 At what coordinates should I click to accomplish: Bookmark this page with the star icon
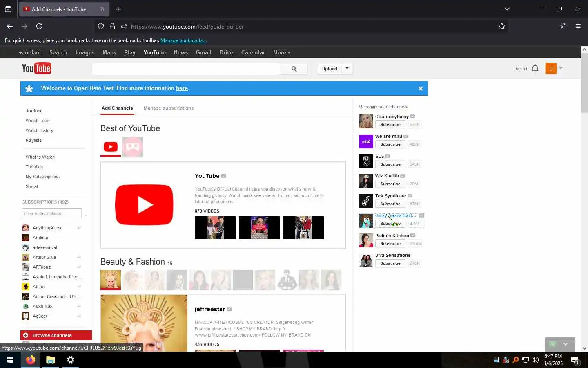pyautogui.click(x=502, y=27)
